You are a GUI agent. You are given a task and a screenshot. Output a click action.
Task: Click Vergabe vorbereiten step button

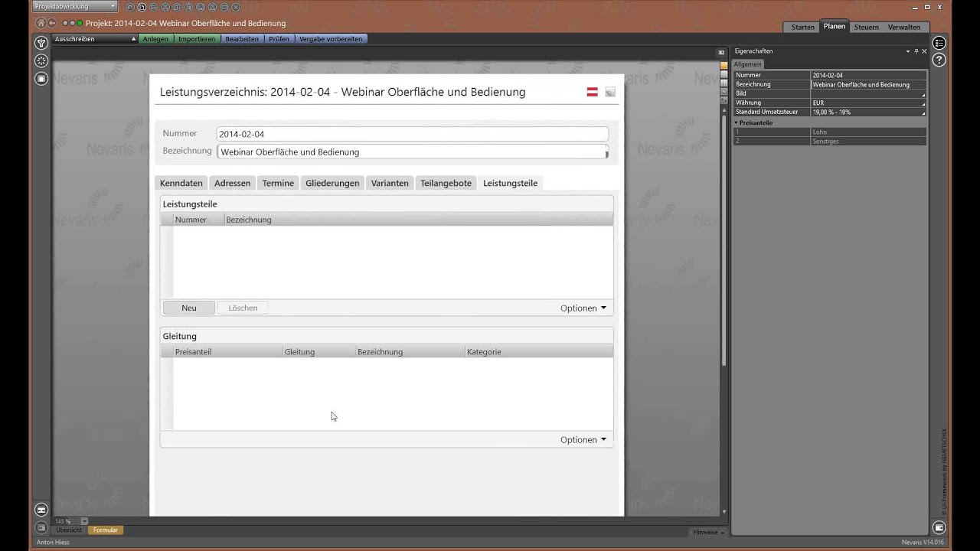click(x=331, y=39)
